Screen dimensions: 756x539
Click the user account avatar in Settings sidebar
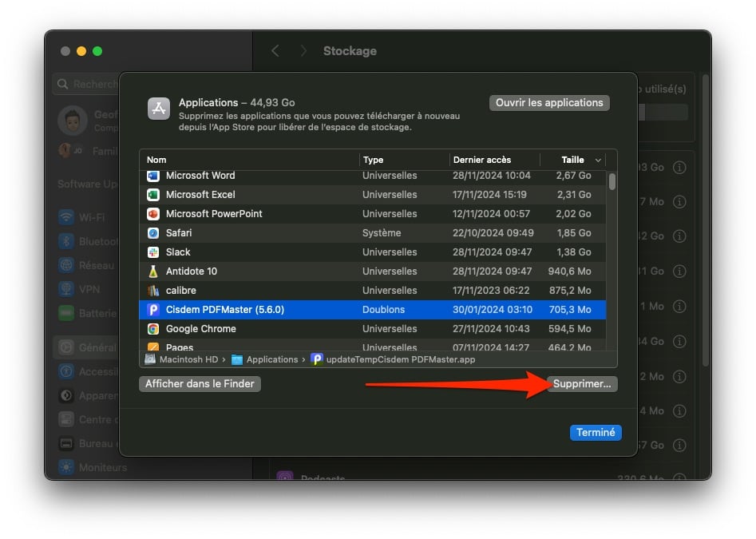[73, 120]
